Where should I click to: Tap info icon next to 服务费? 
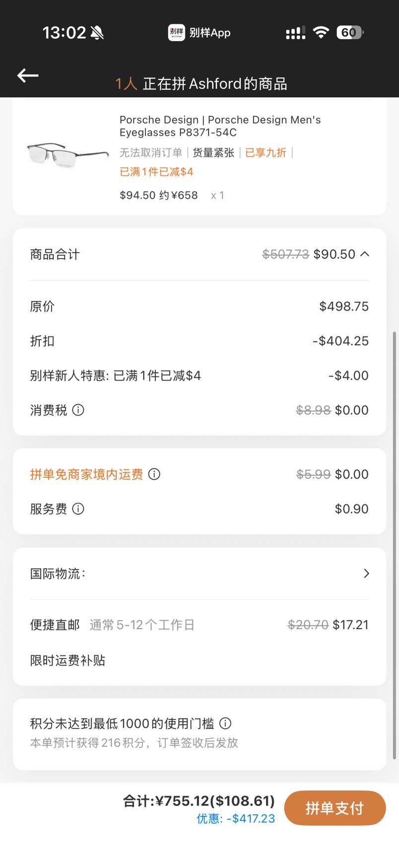(78, 509)
